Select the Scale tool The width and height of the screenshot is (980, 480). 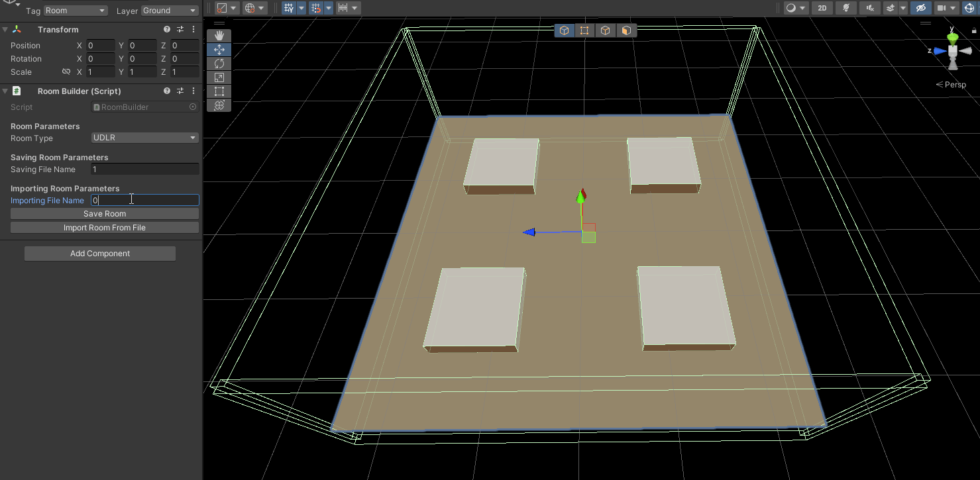(219, 77)
